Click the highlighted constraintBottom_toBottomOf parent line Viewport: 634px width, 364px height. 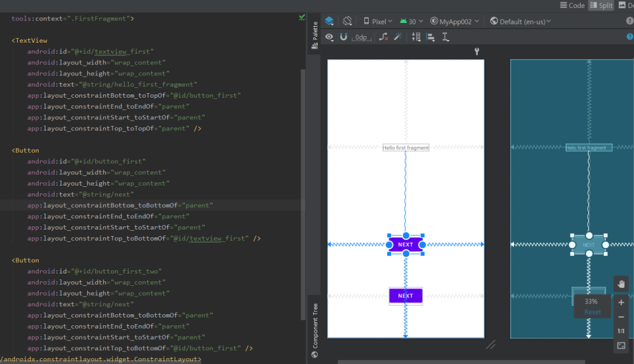click(x=120, y=205)
